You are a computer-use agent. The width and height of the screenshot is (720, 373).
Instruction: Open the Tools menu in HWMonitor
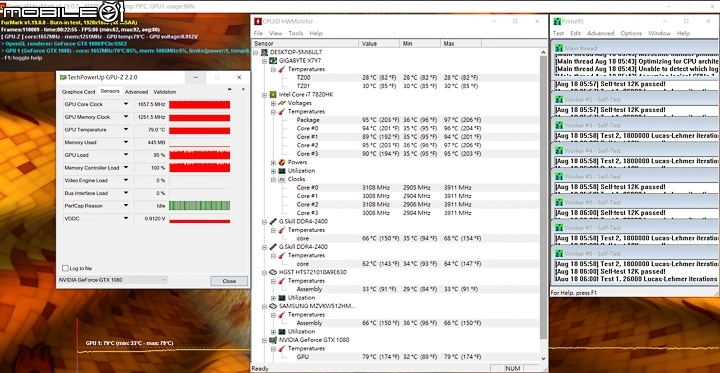point(296,33)
